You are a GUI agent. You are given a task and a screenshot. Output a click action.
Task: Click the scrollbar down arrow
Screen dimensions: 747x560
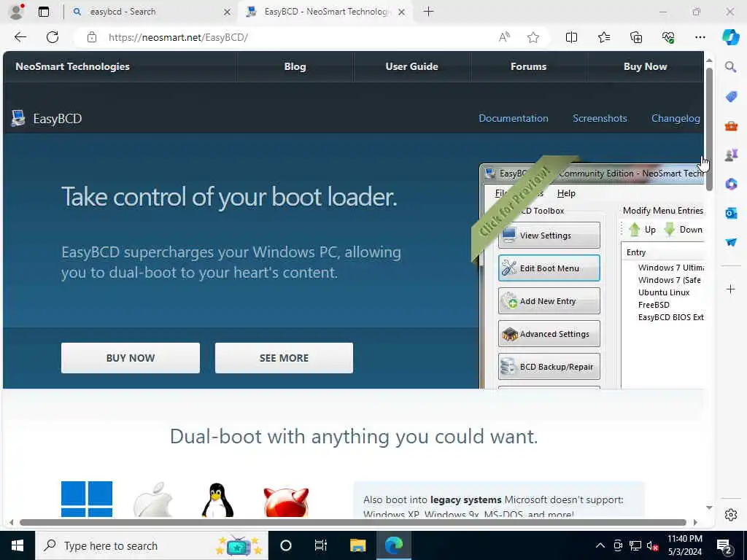click(x=709, y=507)
